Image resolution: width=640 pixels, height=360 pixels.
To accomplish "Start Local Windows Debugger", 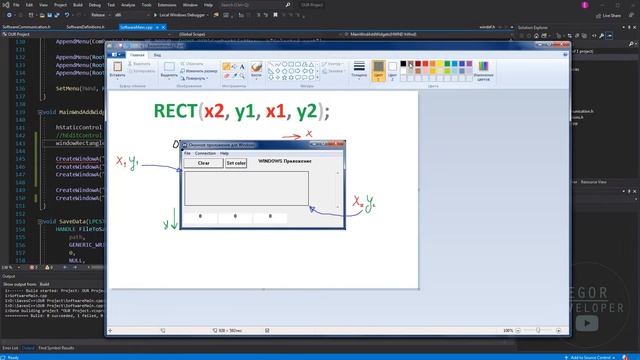I will click(181, 15).
